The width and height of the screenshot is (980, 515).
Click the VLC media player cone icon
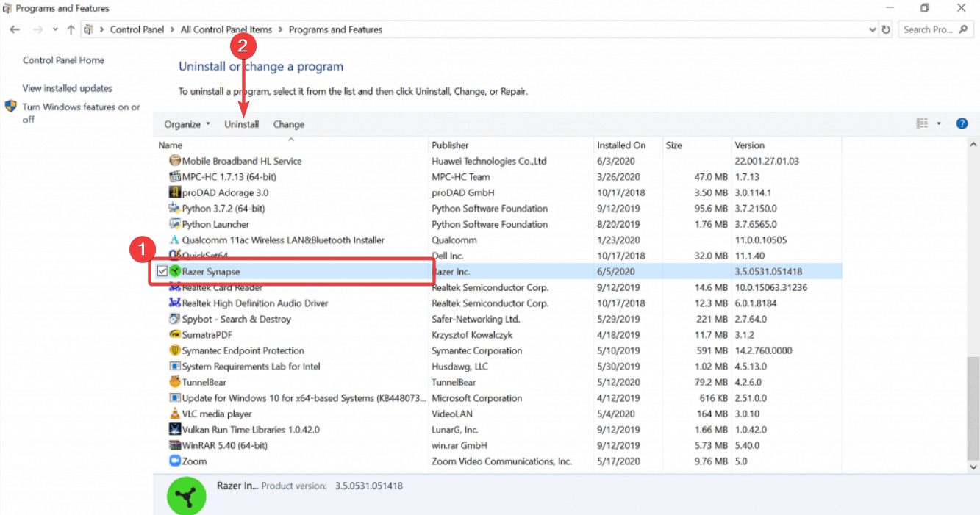[175, 414]
